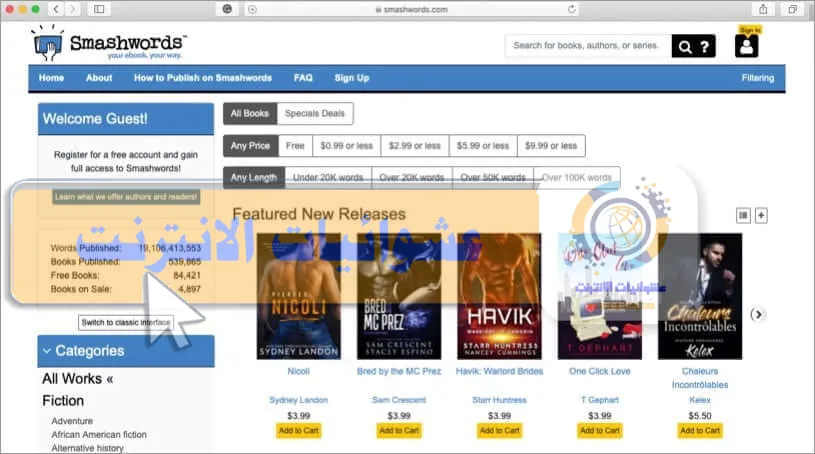Switch to list view icon near Featured
The width and height of the screenshot is (815, 454).
[743, 215]
